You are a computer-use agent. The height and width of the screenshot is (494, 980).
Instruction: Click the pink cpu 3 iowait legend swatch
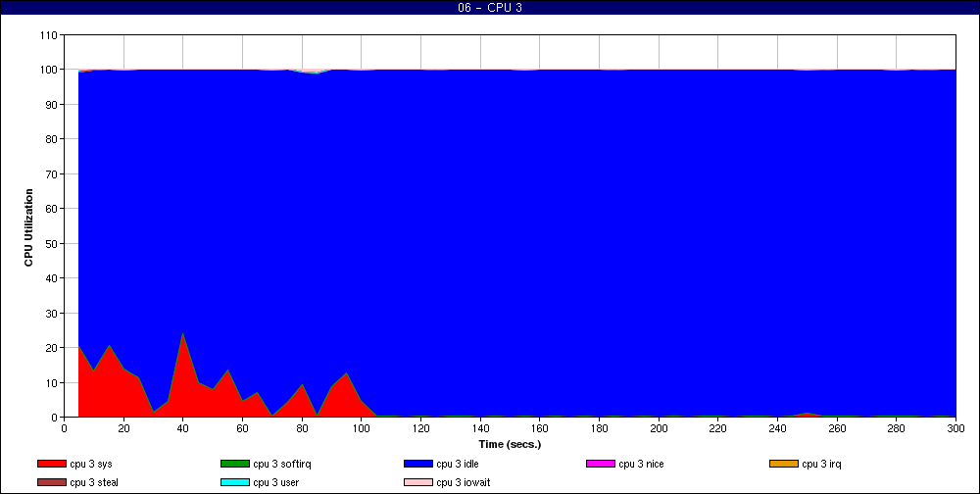coord(418,482)
